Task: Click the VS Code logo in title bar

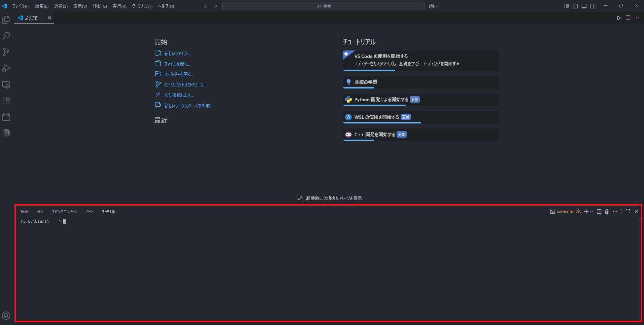Action: coord(4,6)
